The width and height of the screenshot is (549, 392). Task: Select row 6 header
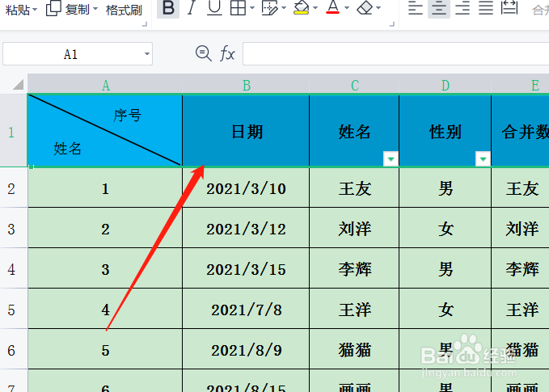[13, 349]
